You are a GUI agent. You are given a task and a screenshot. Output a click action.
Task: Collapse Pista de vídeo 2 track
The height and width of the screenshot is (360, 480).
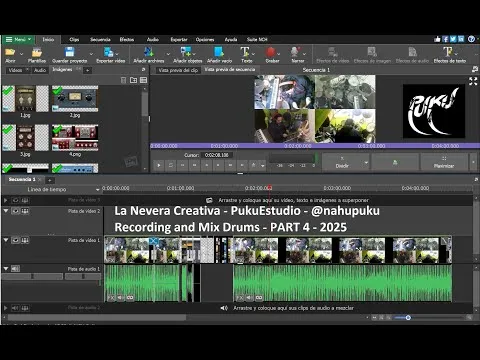(x=6, y=211)
